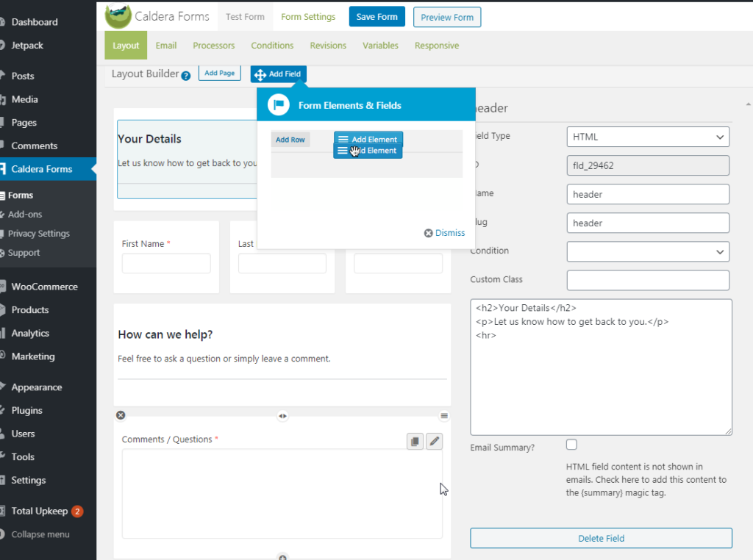The height and width of the screenshot is (560, 753).
Task: Open Total Upkeep notification badge
Action: pyautogui.click(x=77, y=511)
